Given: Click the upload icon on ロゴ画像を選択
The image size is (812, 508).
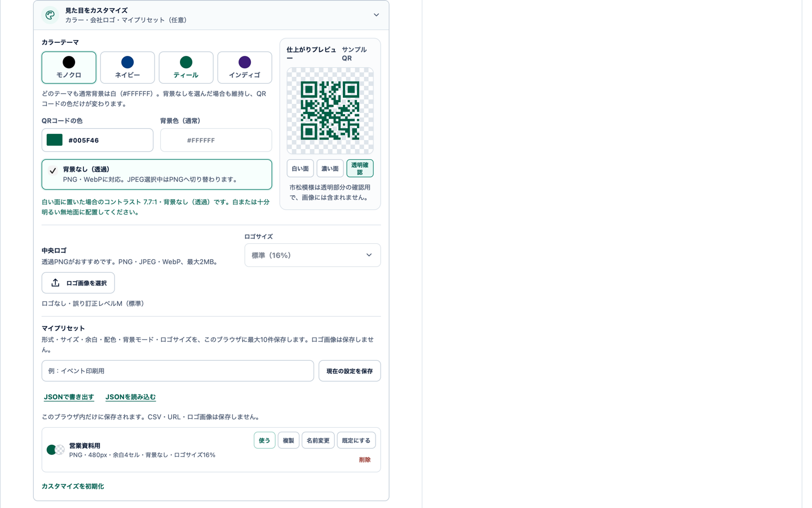Looking at the screenshot, I should click(x=55, y=283).
